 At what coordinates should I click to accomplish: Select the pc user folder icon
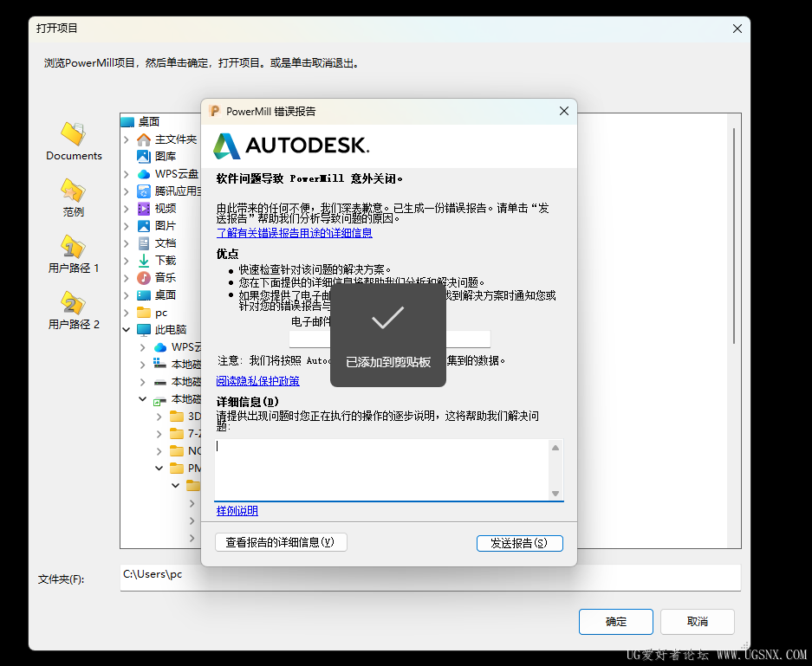(x=144, y=313)
